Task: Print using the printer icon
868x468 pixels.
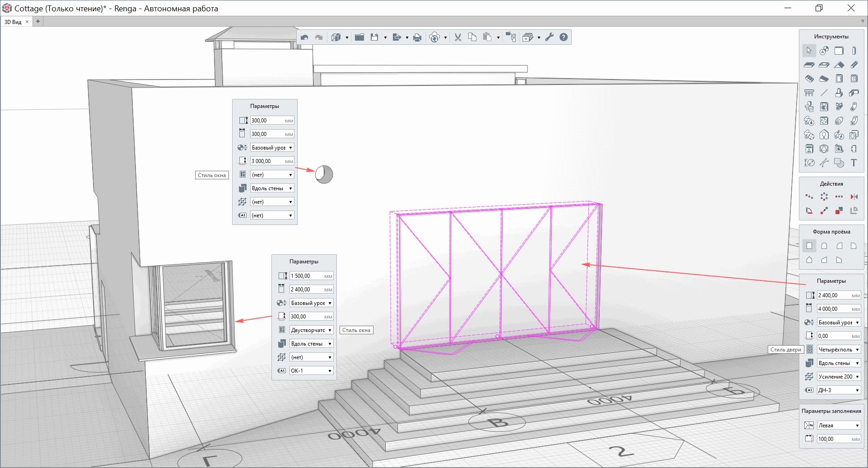Action: 417,37
